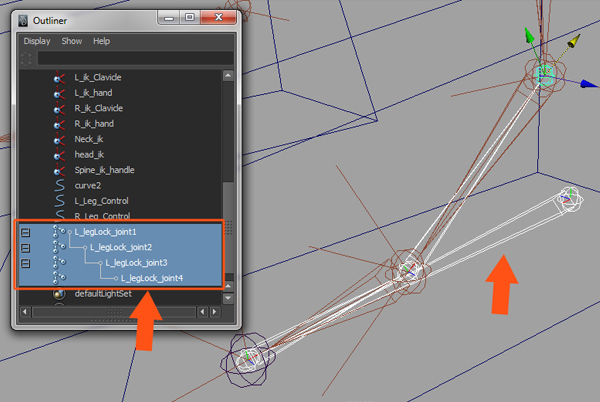Click the L_legLock_joint3 joint icon
The image size is (600, 402).
click(59, 263)
